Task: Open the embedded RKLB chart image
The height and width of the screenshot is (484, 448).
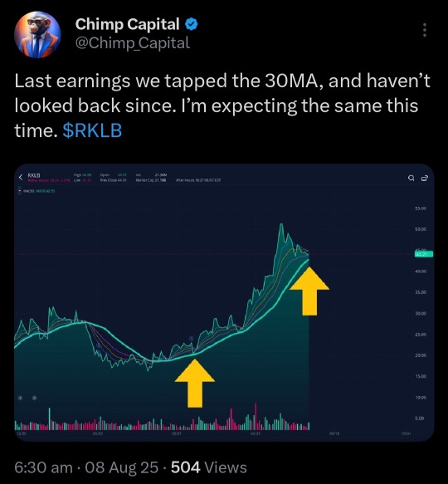Action: click(224, 302)
